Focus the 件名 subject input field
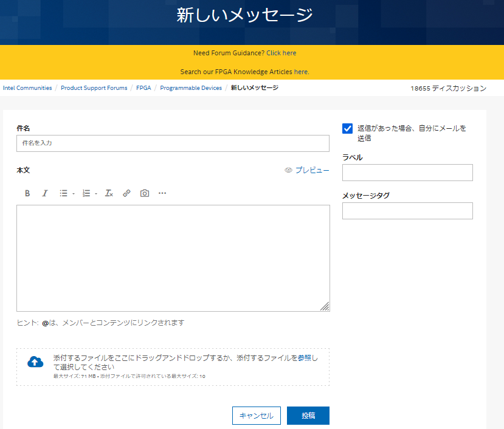 [x=173, y=143]
